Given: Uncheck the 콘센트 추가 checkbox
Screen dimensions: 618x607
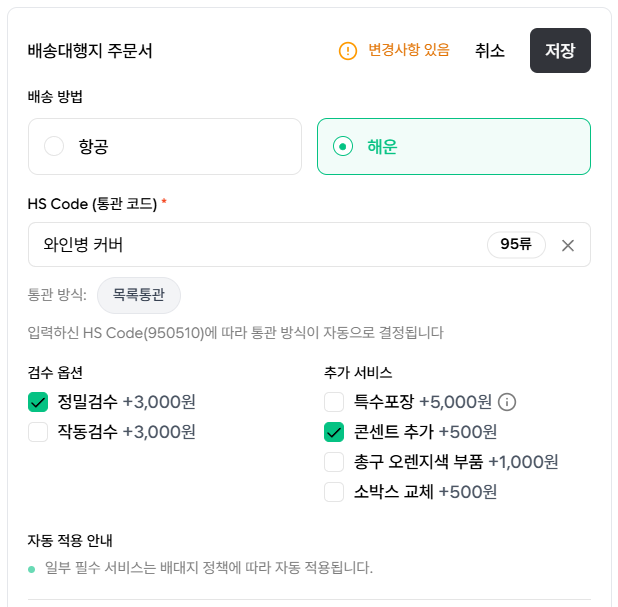Looking at the screenshot, I should (x=334, y=432).
